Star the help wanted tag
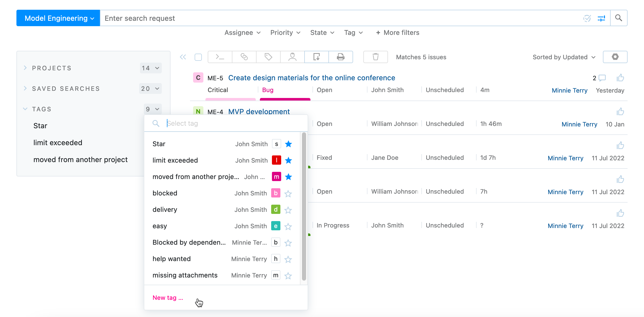The image size is (644, 317). [288, 259]
